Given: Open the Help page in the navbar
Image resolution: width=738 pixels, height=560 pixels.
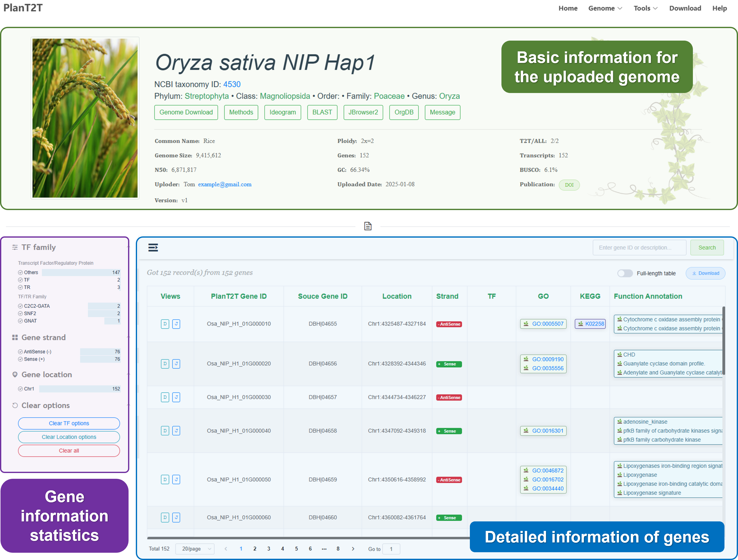Looking at the screenshot, I should (x=719, y=8).
